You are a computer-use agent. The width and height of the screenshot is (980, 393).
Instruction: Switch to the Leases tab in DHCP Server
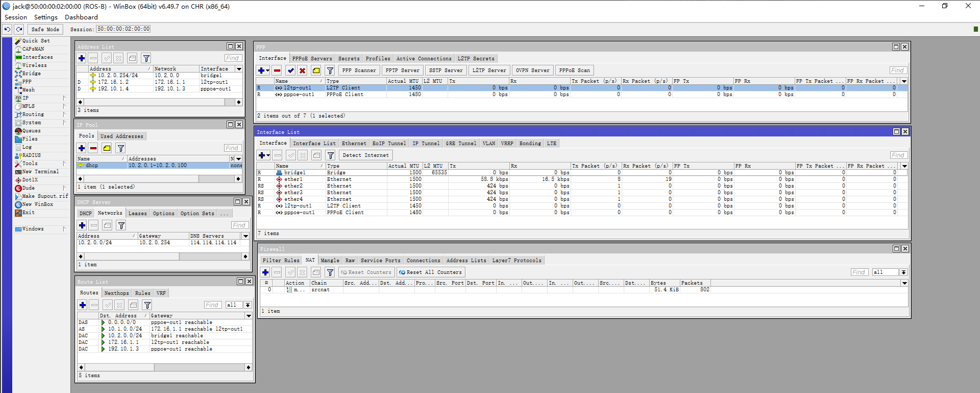[x=137, y=214]
